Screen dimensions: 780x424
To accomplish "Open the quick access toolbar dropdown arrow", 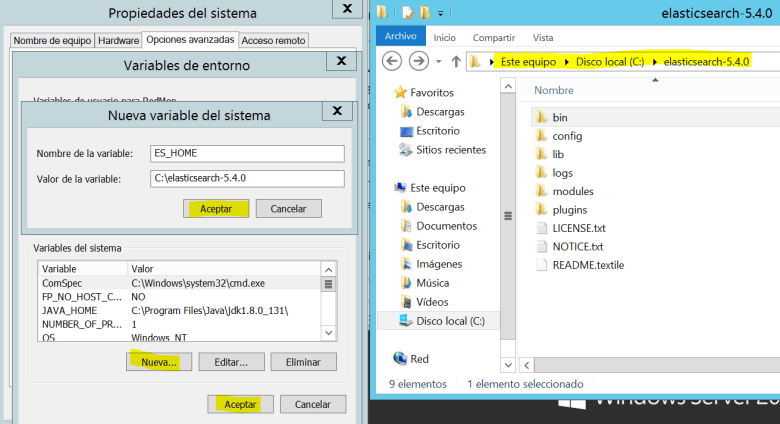I will click(441, 15).
